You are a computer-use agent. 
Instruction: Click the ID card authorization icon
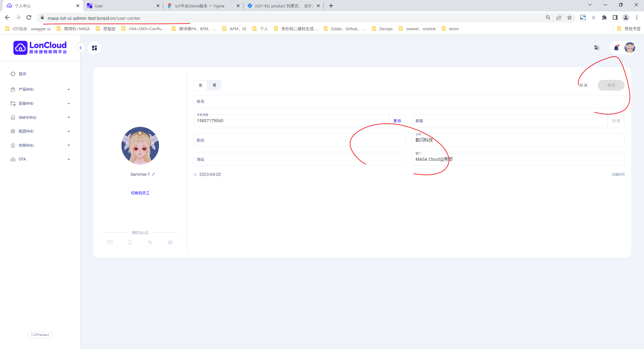[110, 242]
